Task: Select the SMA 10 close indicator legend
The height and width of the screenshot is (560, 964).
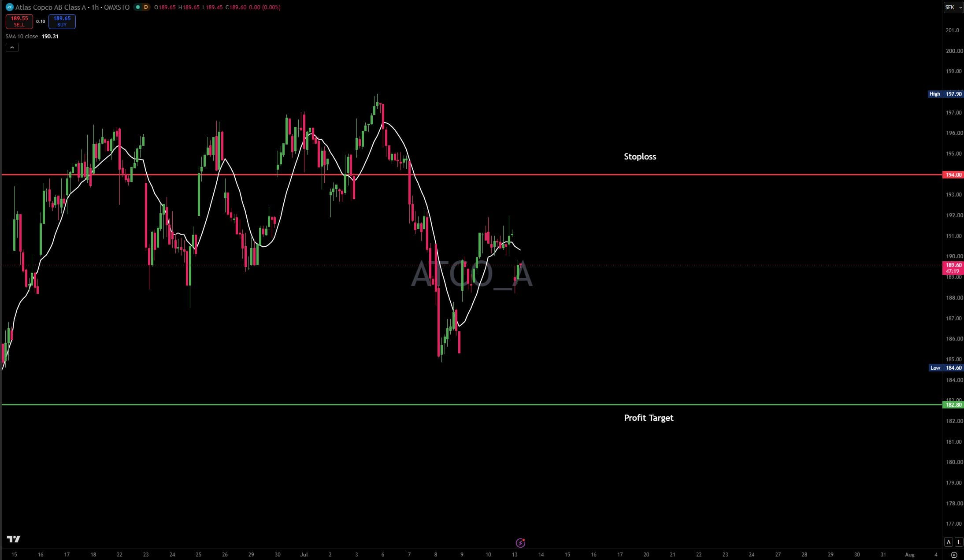Action: tap(22, 37)
